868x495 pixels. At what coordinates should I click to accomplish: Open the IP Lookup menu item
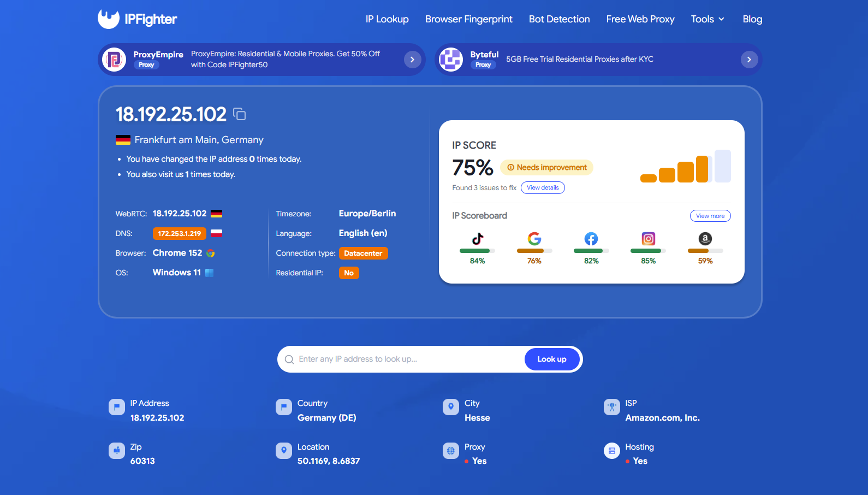point(387,19)
